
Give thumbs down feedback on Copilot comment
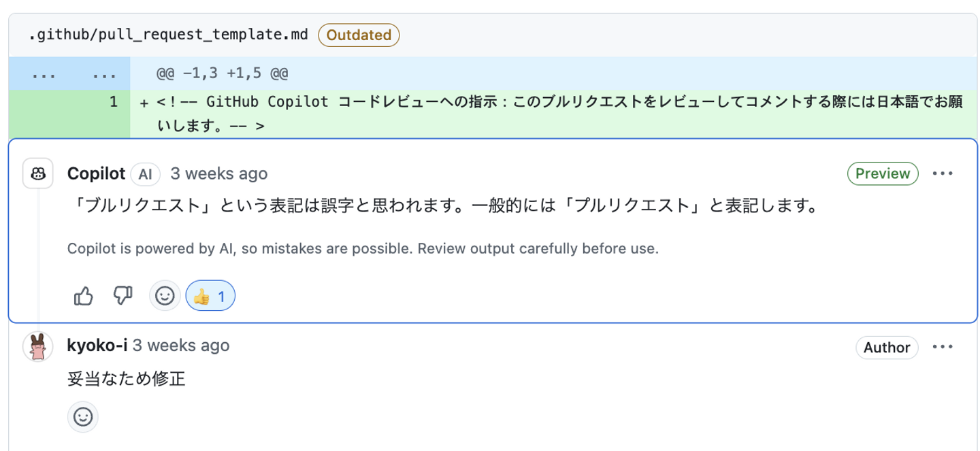(x=122, y=296)
